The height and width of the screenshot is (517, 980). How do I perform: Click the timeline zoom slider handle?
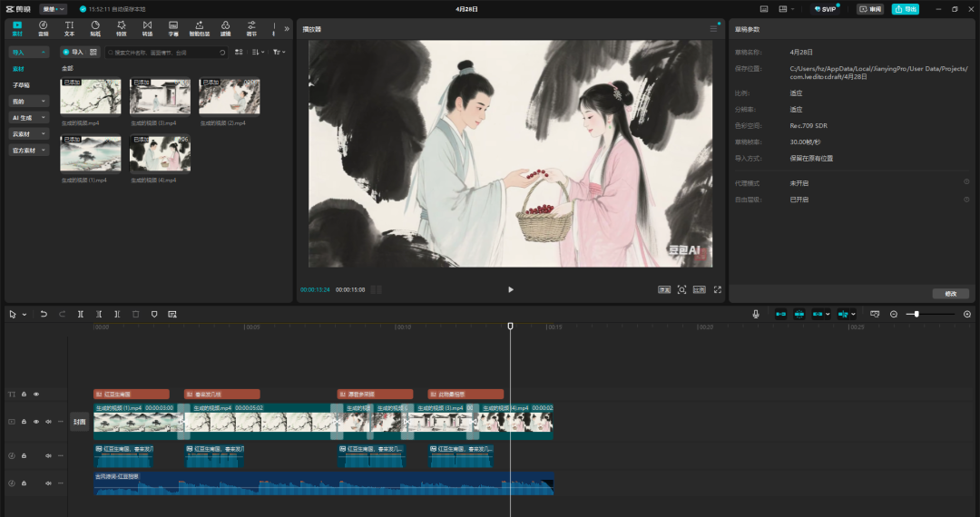click(x=916, y=314)
